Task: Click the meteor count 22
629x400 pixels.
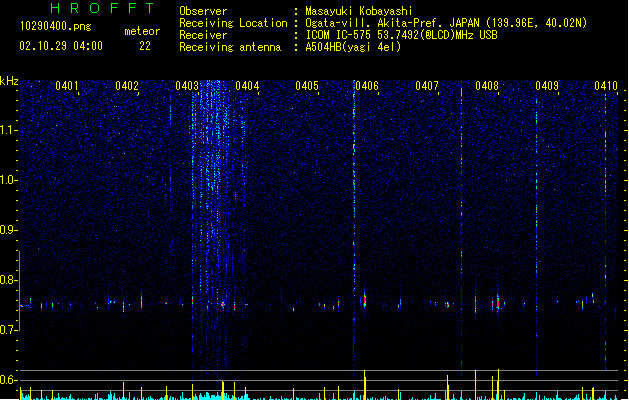Action: (x=145, y=46)
